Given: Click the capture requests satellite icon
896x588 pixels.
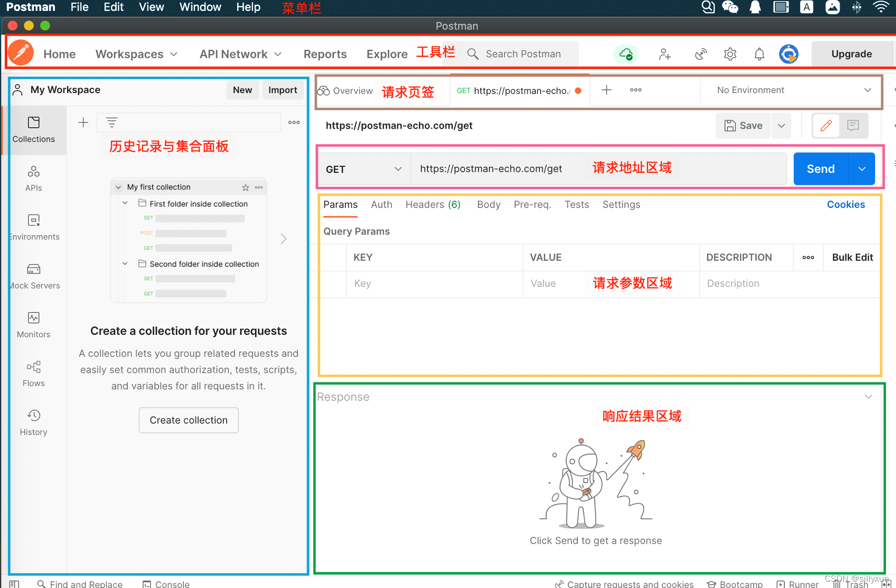Looking at the screenshot, I should pos(701,54).
